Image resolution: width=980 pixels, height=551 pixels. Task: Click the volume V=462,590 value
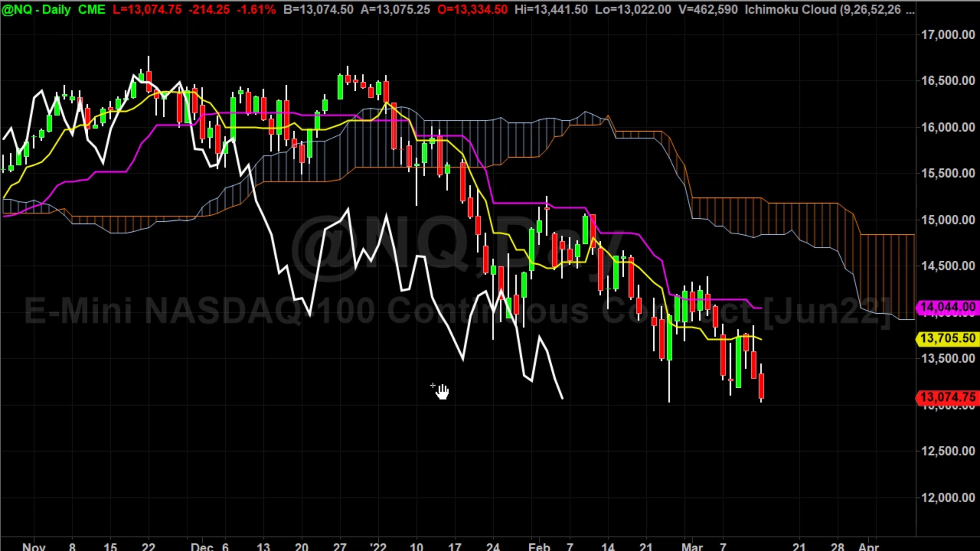pos(708,10)
